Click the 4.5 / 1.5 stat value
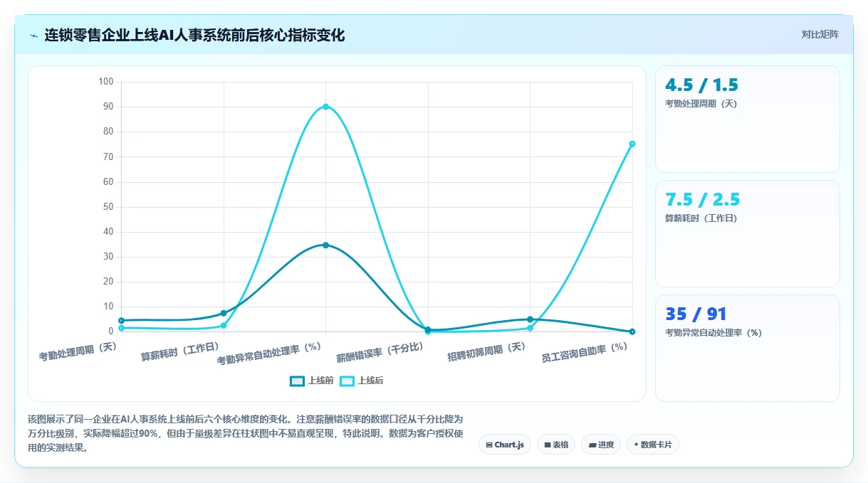 tap(701, 85)
